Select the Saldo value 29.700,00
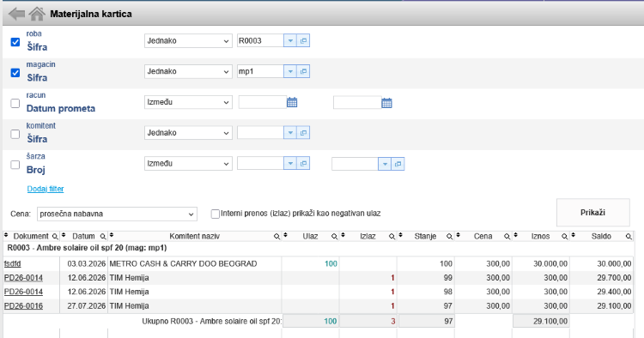This screenshot has width=644, height=338. [601, 278]
